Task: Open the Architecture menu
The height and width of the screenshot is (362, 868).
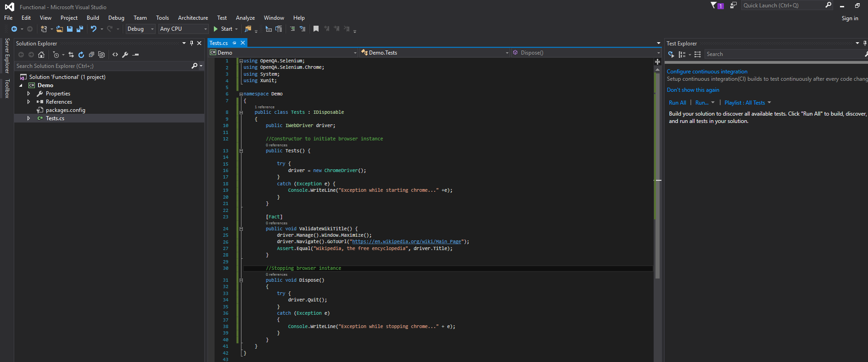Action: pyautogui.click(x=193, y=18)
